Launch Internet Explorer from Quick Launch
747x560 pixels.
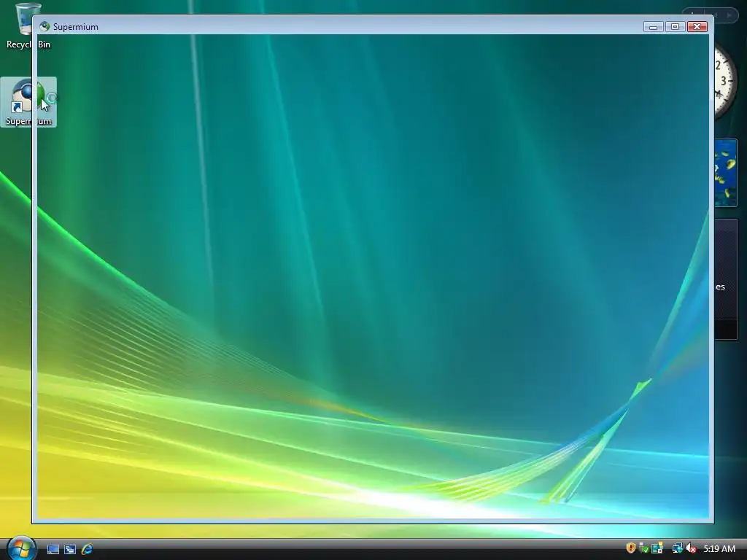coord(87,549)
